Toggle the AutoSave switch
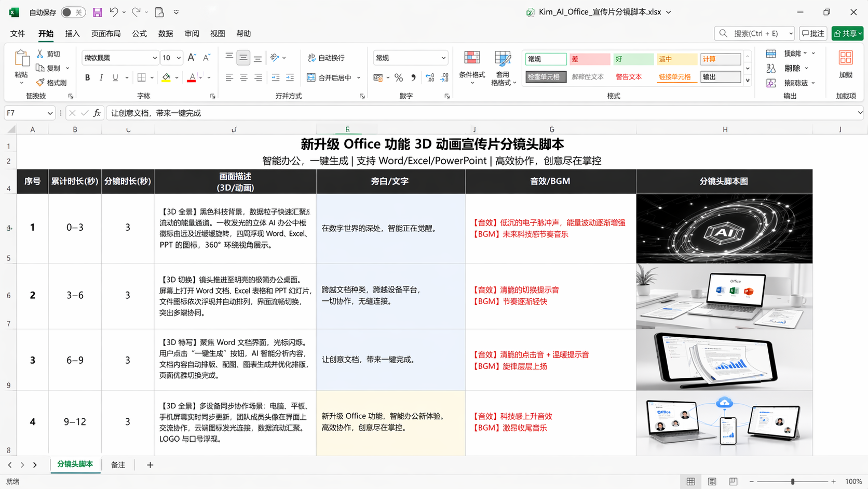 (x=73, y=12)
